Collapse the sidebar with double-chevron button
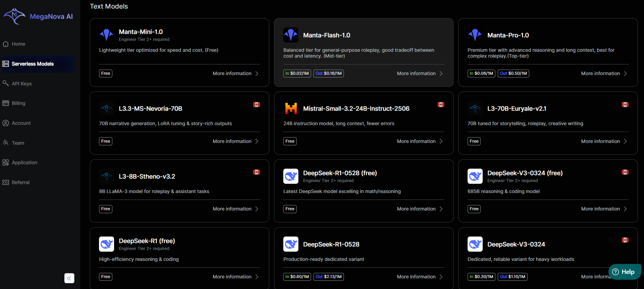Viewport: 644px width, 289px height. tap(69, 278)
